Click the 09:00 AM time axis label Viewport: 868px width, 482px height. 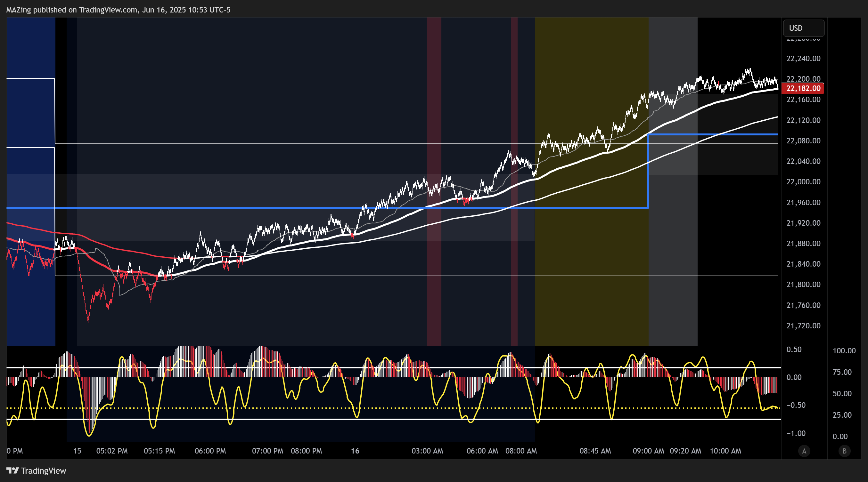click(648, 451)
